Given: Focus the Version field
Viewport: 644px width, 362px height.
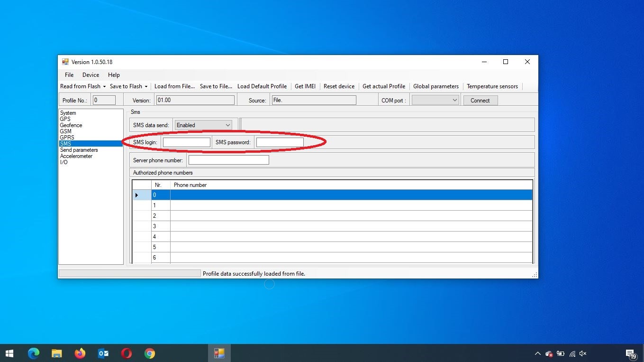Looking at the screenshot, I should coord(195,100).
